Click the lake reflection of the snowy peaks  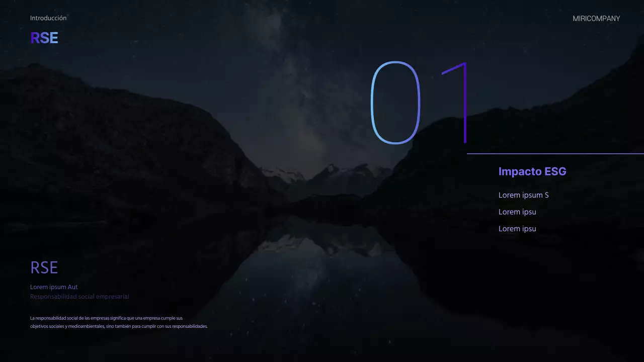point(322,246)
